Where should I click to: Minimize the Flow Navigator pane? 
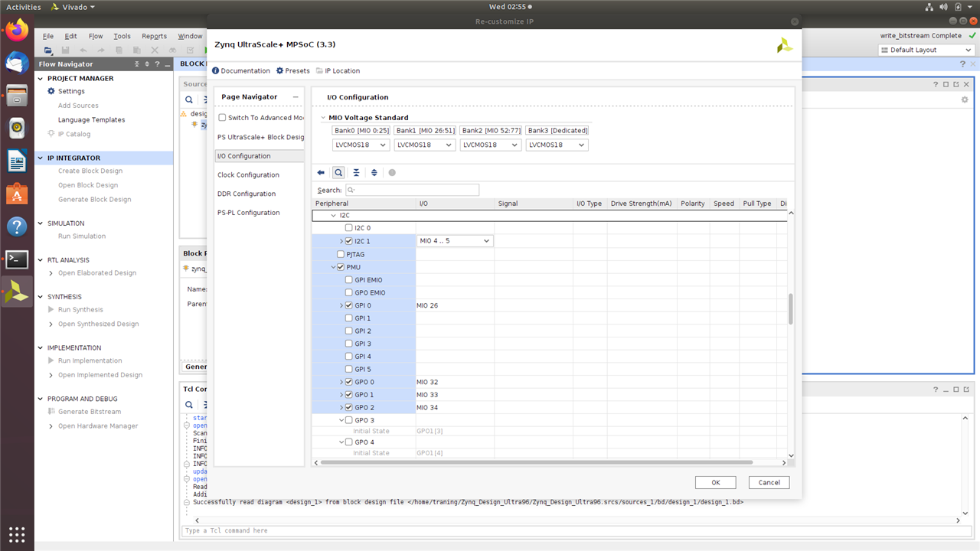(166, 64)
